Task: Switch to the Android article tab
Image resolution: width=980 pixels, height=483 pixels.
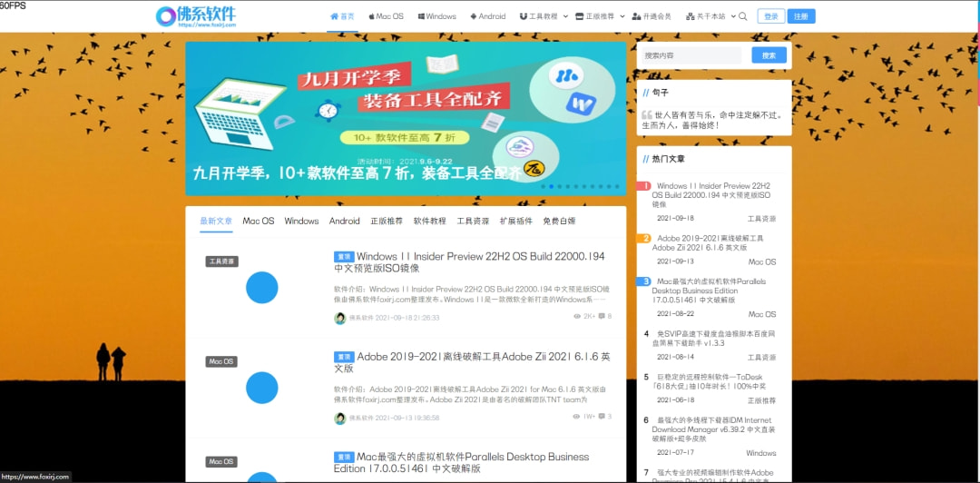Action: (x=345, y=221)
